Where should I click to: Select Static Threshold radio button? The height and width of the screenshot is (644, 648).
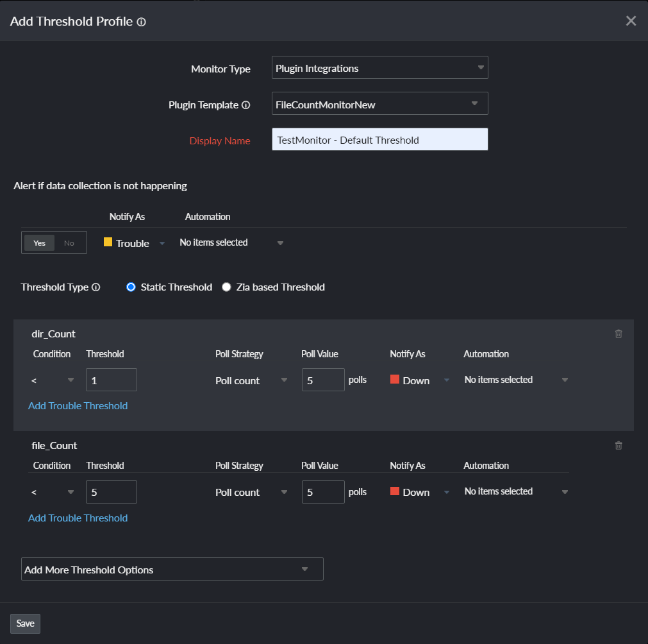tap(131, 287)
